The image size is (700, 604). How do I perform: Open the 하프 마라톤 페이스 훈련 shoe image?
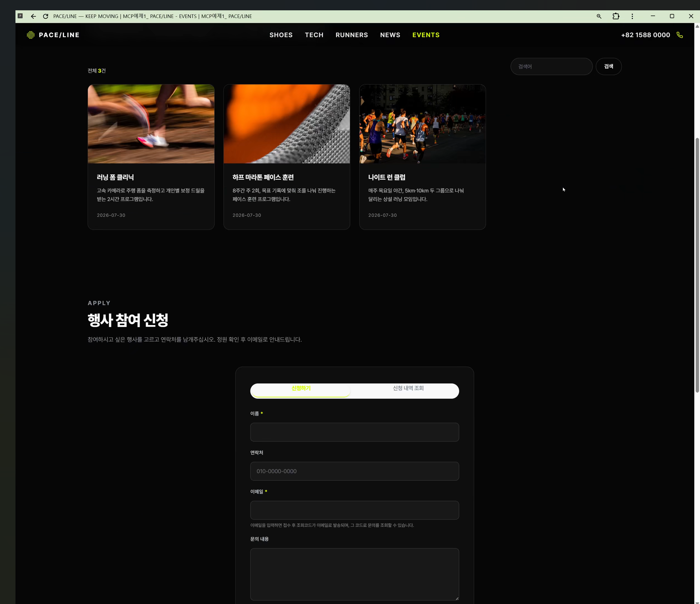pos(286,124)
